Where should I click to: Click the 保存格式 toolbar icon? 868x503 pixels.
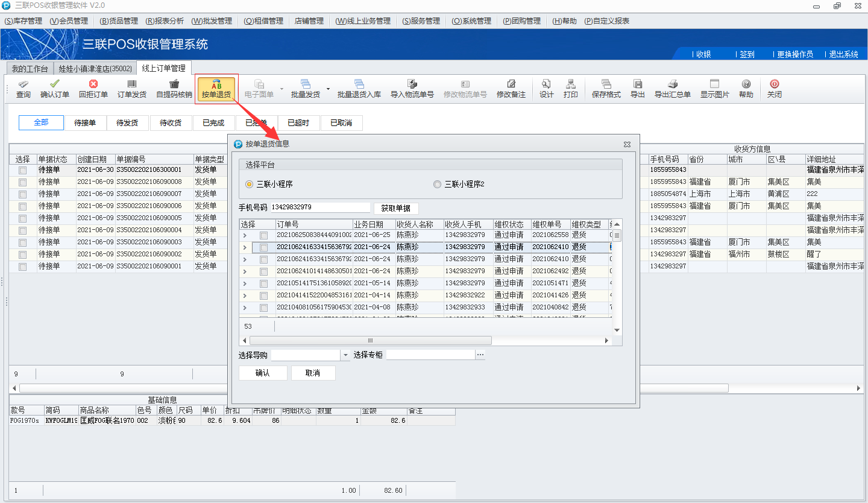(606, 89)
